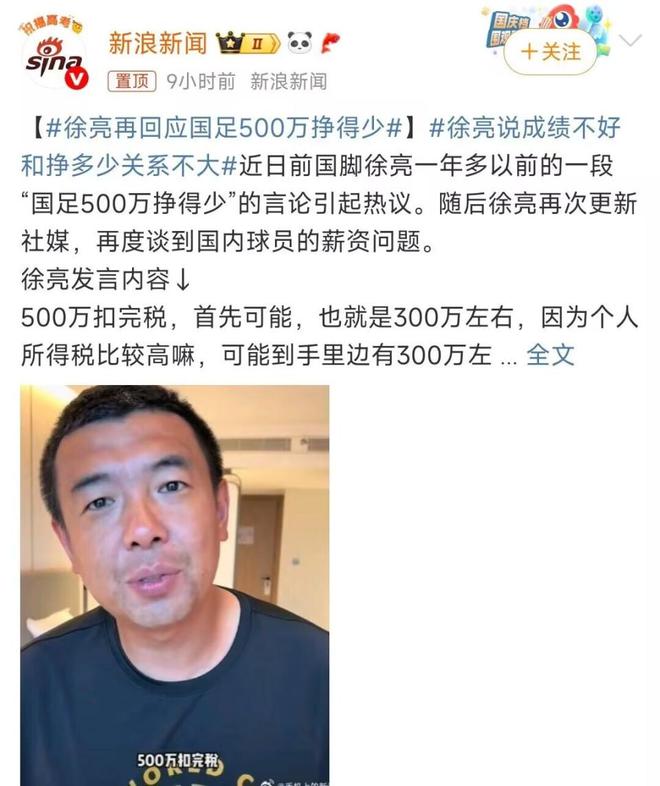The image size is (660, 786).
Task: Tap the crown membership level badge
Action: pyautogui.click(x=248, y=43)
